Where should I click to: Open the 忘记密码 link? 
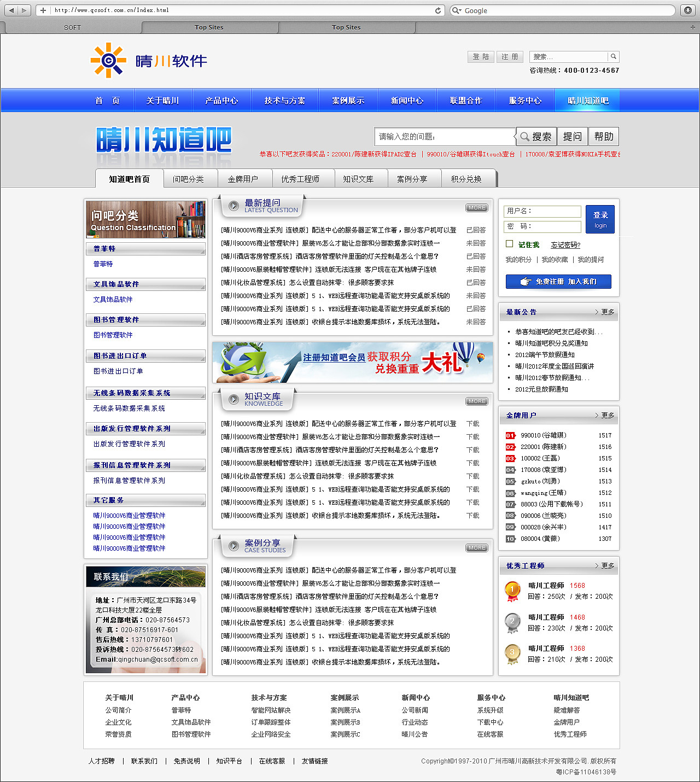565,244
